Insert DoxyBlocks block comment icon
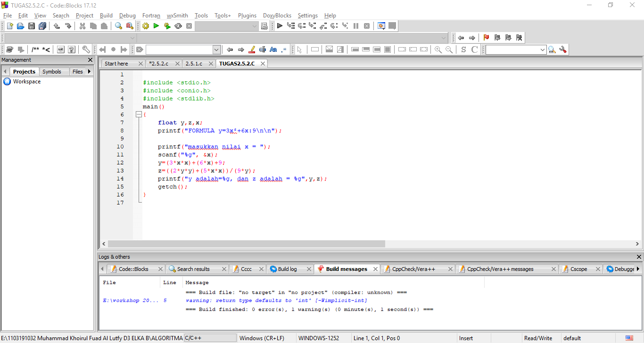 click(x=36, y=49)
